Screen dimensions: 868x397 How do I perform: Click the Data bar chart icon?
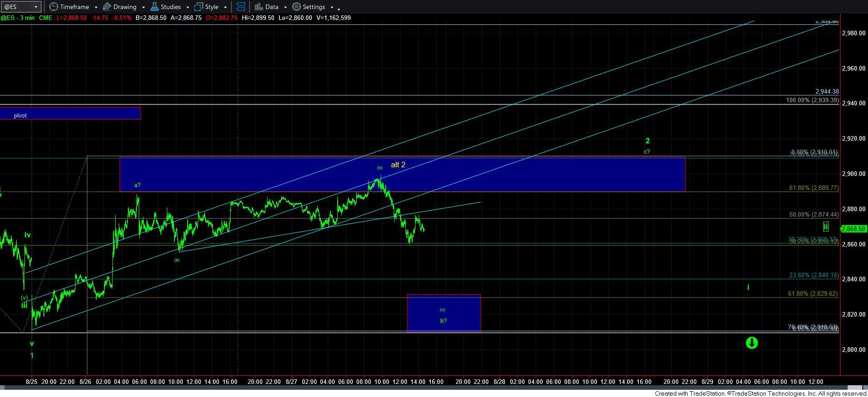[259, 7]
